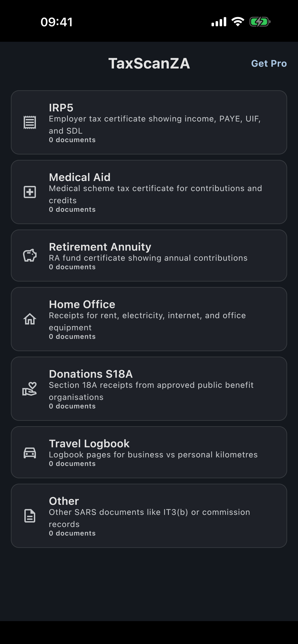Tap the battery charging status icon
Screen dimensions: 298x644
click(260, 22)
